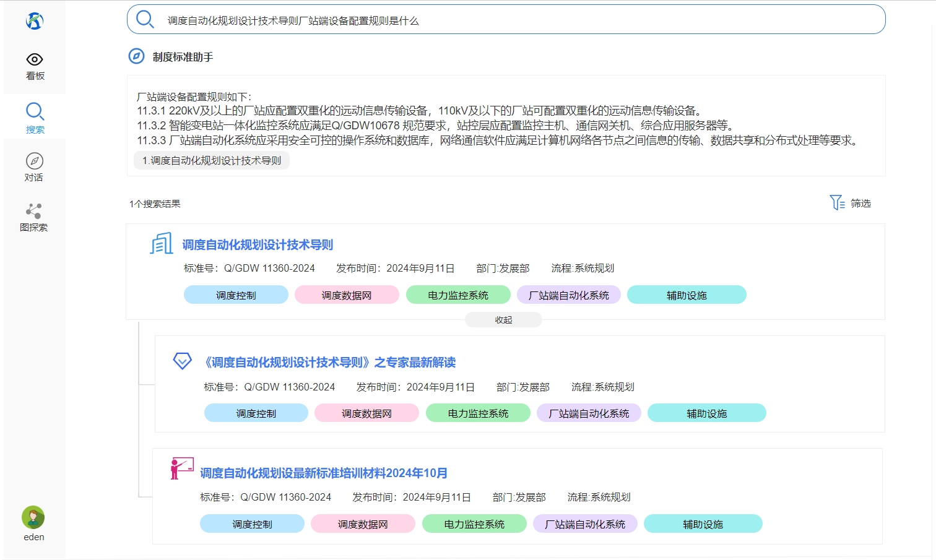The image size is (936, 560).
Task: Select the blue 调度控制 tag on first result
Action: [x=236, y=295]
